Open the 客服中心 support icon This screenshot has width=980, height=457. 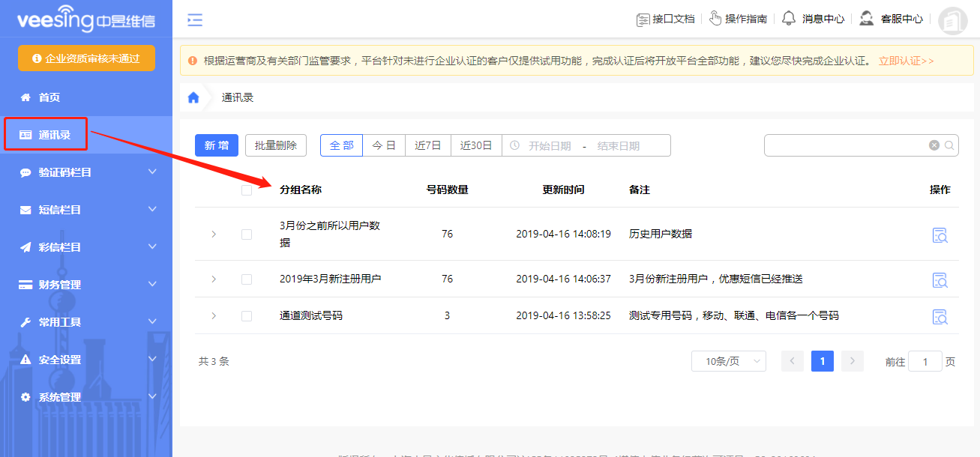[x=866, y=19]
